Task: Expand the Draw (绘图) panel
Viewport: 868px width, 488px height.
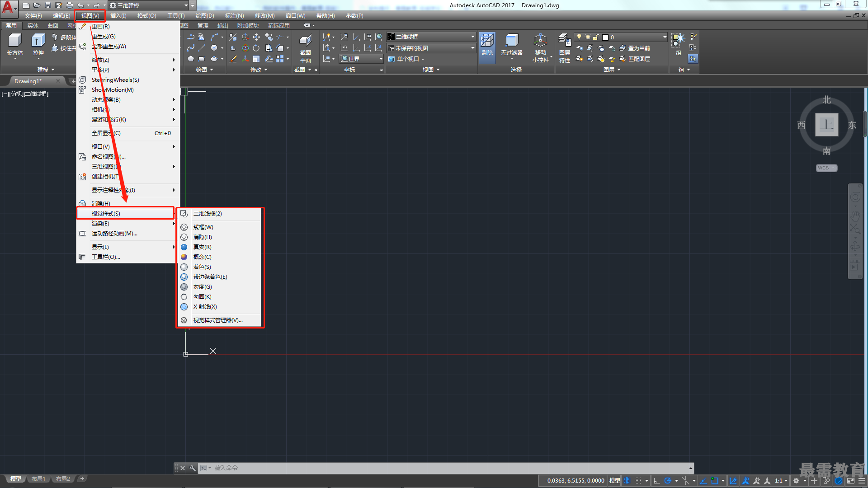Action: (x=204, y=70)
